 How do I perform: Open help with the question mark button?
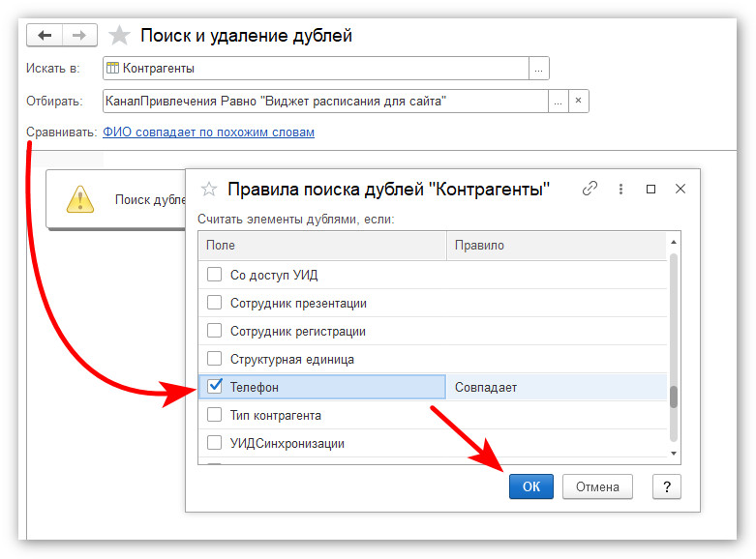[x=667, y=486]
